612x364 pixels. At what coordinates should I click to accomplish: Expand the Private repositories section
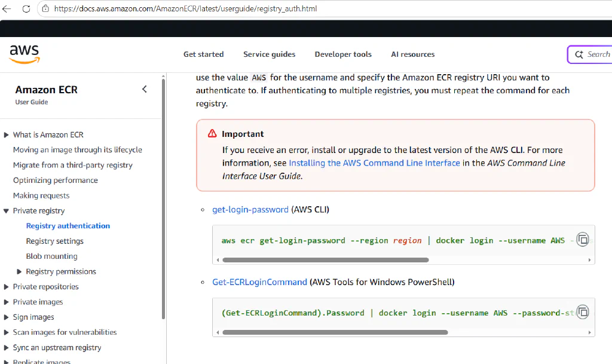tap(6, 287)
